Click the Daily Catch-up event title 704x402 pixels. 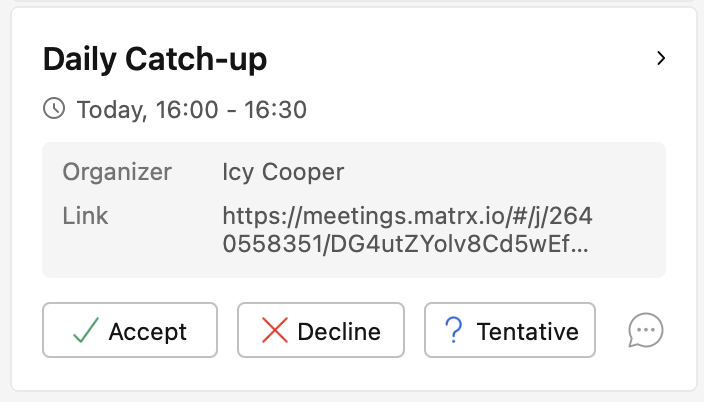pos(155,60)
